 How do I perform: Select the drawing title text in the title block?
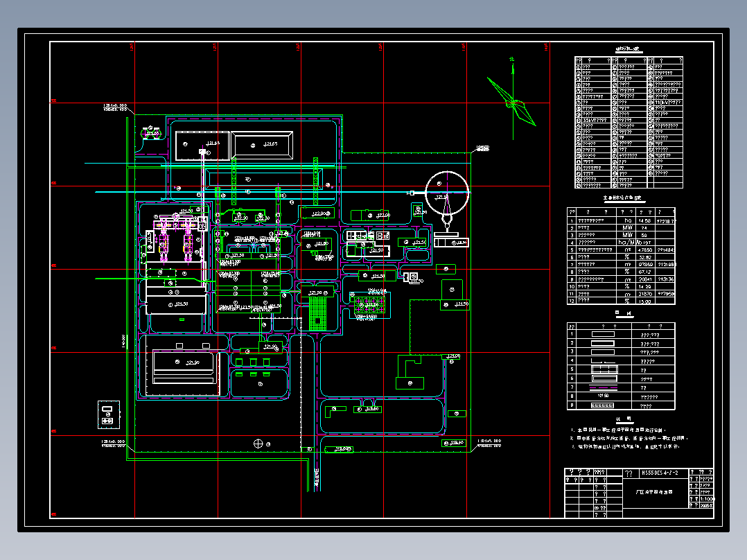(655, 492)
